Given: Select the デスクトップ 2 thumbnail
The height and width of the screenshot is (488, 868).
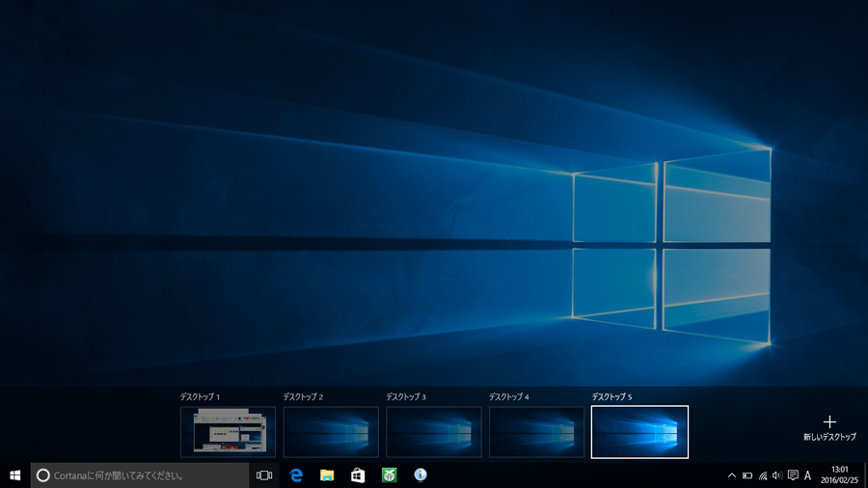Looking at the screenshot, I should click(x=331, y=431).
